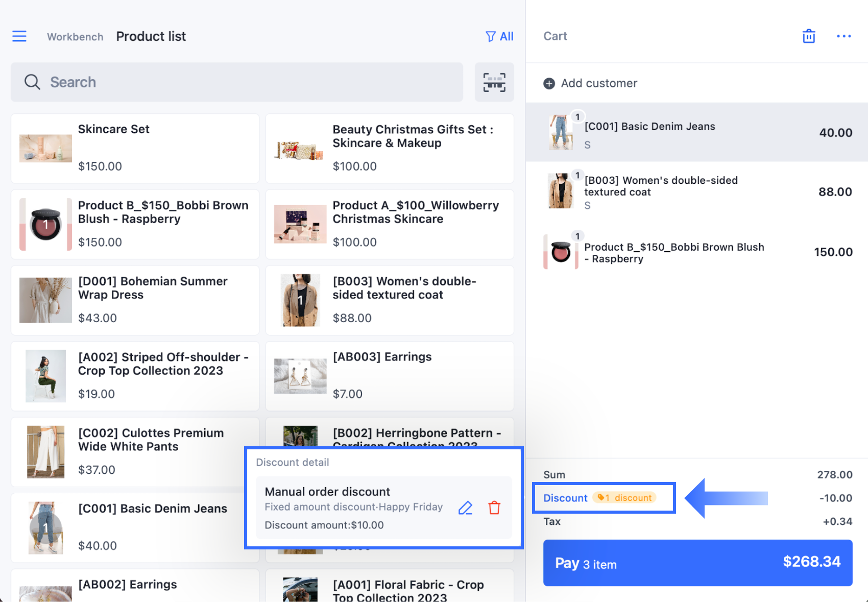Click the add customer plus icon
Image resolution: width=868 pixels, height=602 pixels.
click(x=549, y=83)
